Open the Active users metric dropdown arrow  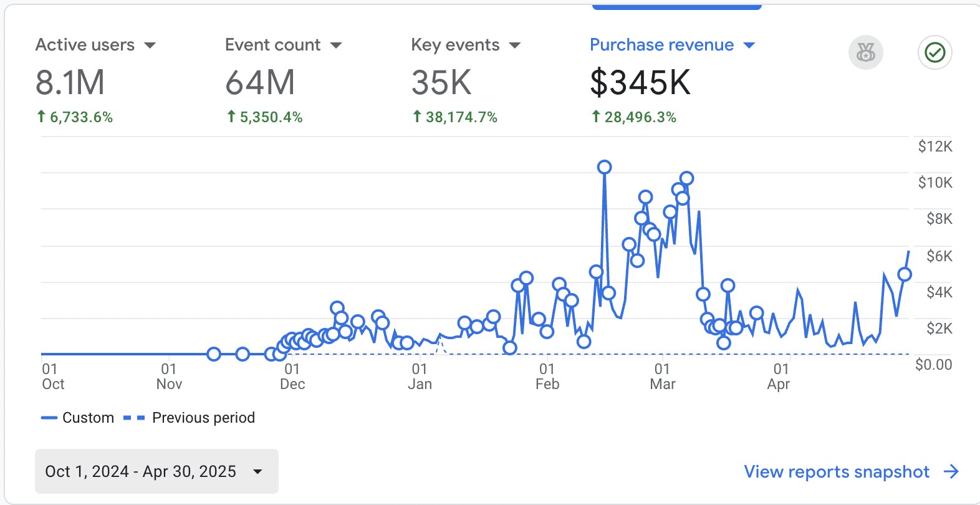(150, 46)
